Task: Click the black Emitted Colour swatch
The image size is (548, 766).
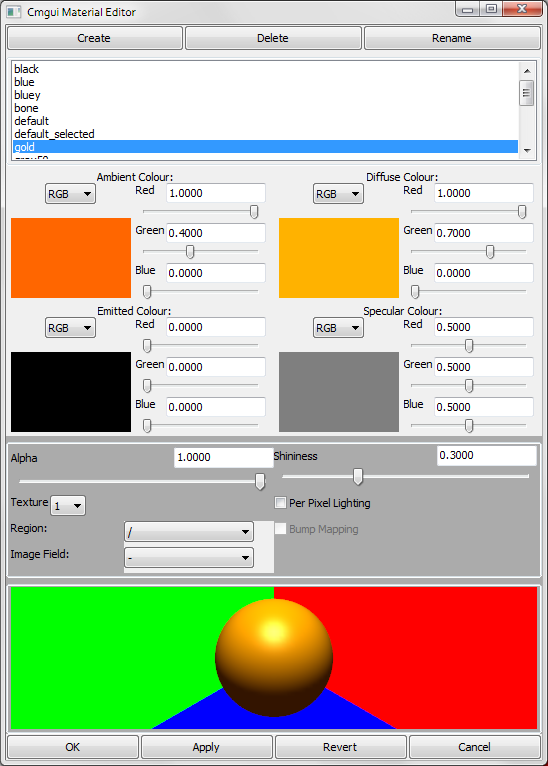Action: coord(71,392)
